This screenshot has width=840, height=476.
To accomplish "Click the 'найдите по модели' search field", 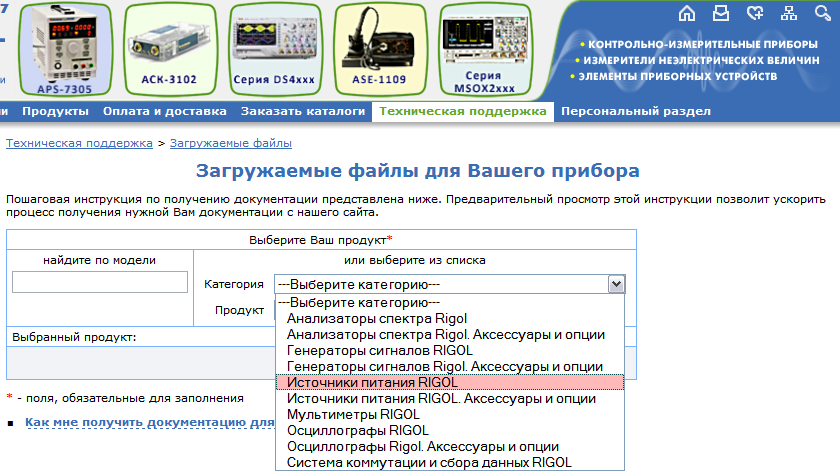I will (x=100, y=283).
